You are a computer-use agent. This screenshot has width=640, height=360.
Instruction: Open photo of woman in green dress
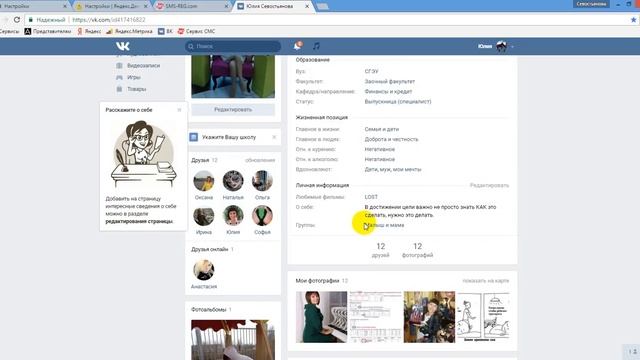(322, 317)
